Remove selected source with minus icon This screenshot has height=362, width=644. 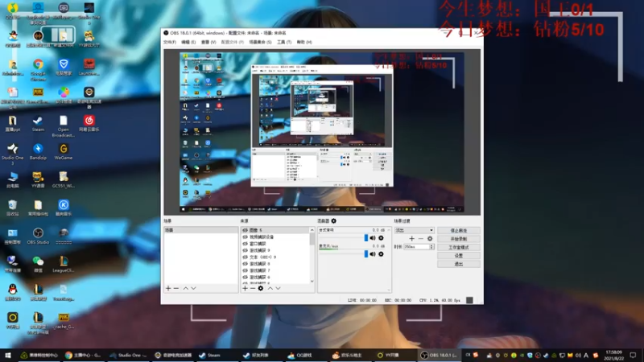[x=253, y=289]
